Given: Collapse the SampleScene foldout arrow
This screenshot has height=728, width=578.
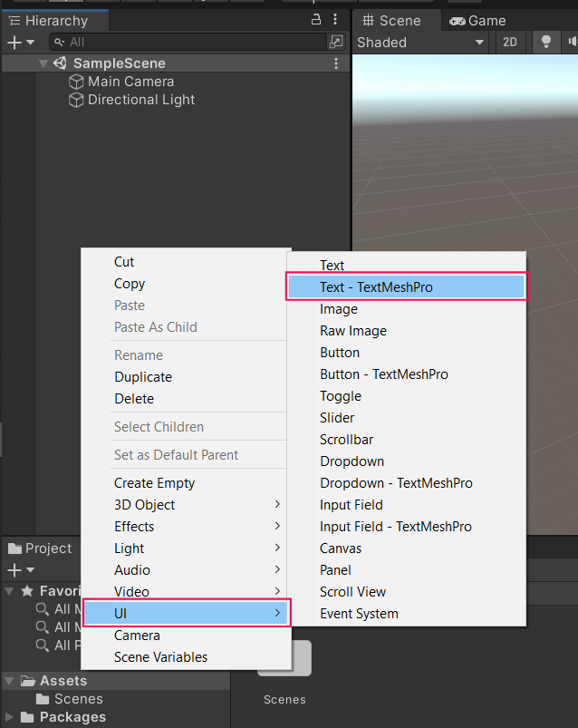Looking at the screenshot, I should (x=43, y=63).
